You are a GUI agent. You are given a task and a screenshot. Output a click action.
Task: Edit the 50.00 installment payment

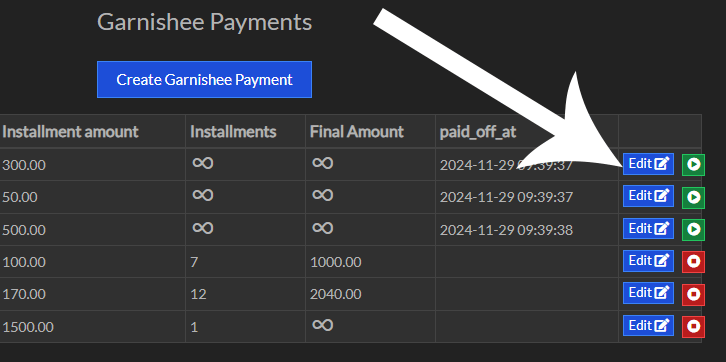[648, 196]
